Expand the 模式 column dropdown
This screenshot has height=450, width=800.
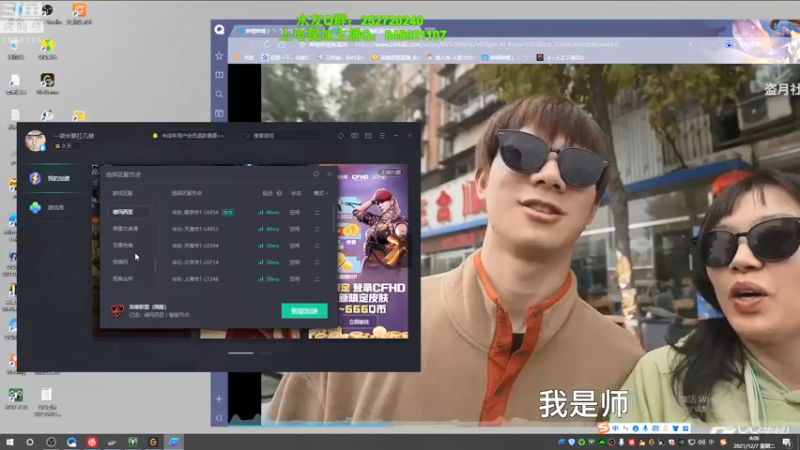(320, 193)
